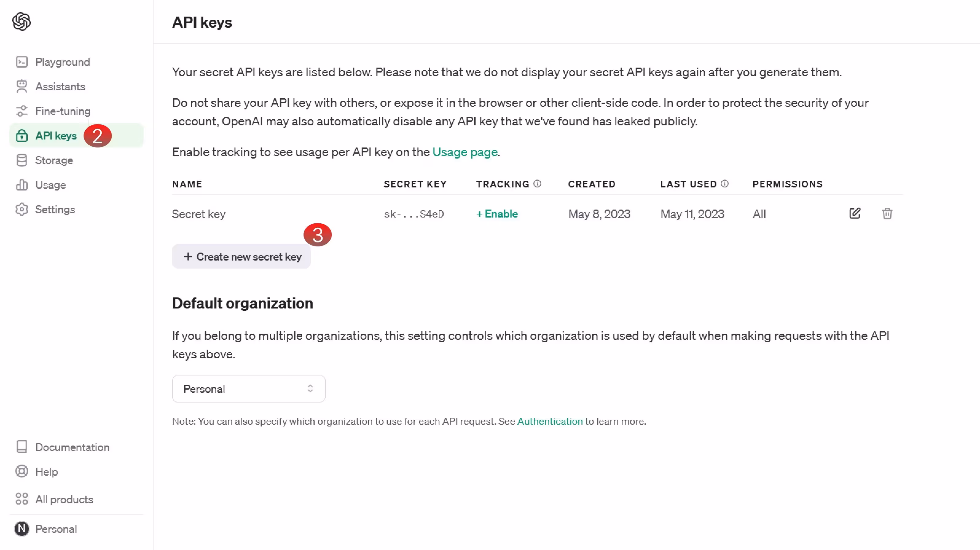Click the Assistants robot icon in sidebar

[22, 86]
